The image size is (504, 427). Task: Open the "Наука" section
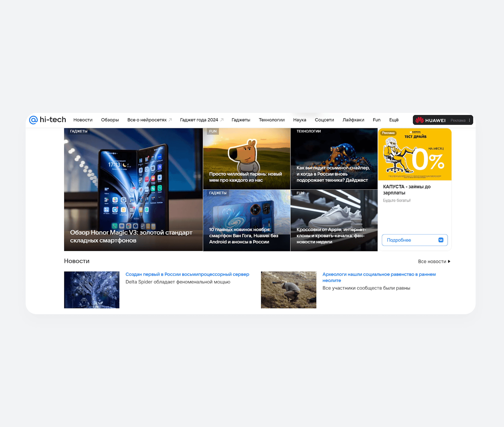coord(300,120)
